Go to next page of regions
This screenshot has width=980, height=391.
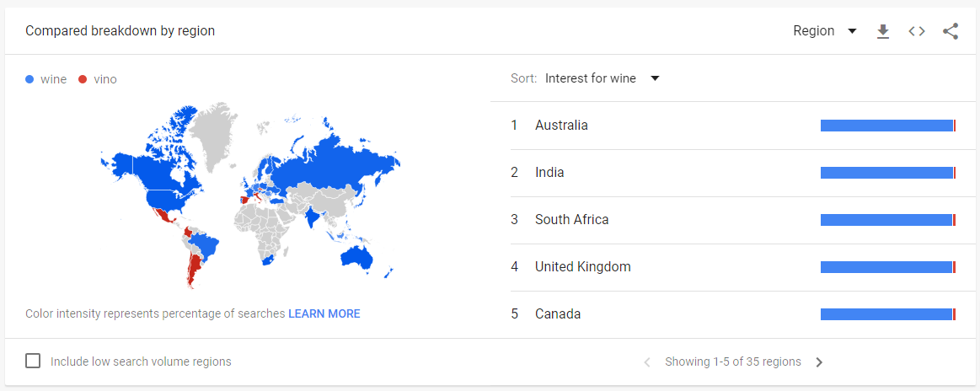click(x=819, y=362)
